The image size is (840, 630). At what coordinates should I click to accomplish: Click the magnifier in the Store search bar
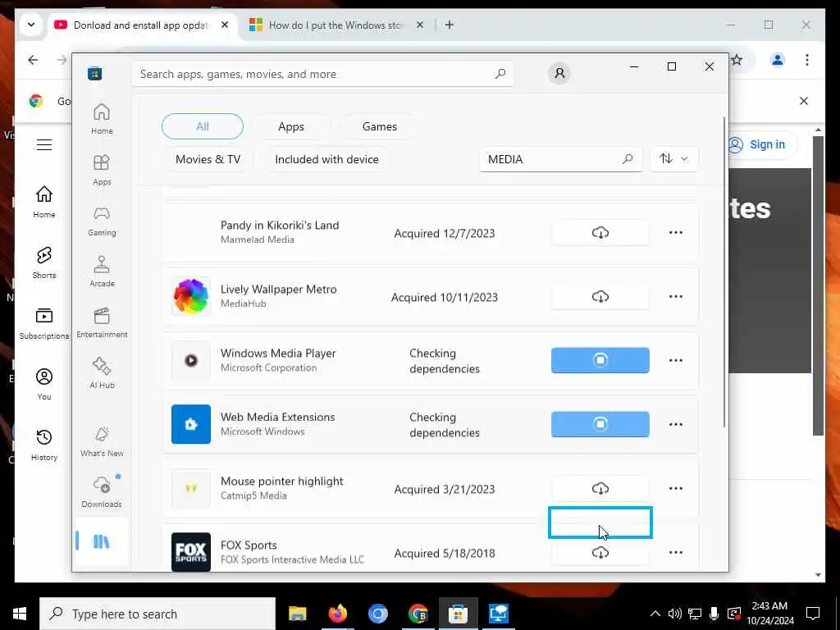tap(500, 73)
